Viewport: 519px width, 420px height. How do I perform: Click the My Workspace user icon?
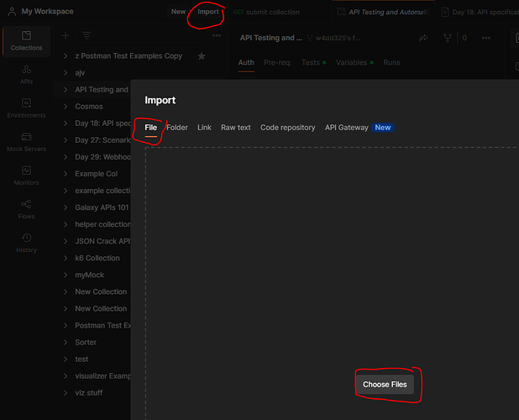coord(12,12)
